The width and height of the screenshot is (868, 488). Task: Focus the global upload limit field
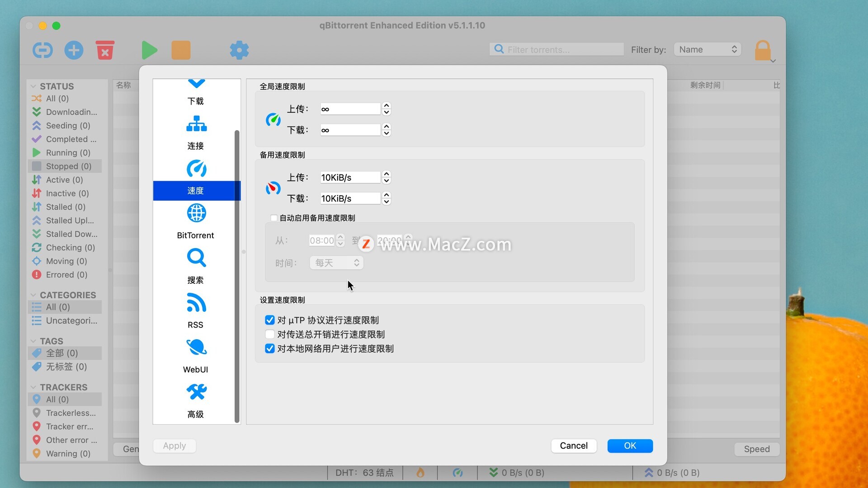[350, 109]
